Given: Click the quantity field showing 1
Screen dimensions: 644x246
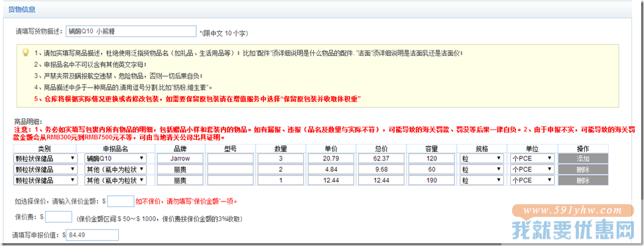Looking at the screenshot, I should 281,180.
